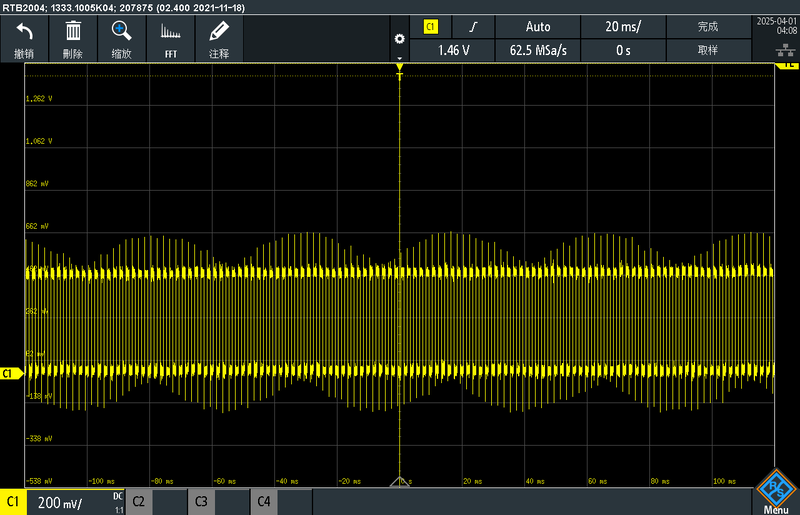The height and width of the screenshot is (515, 800).
Task: Toggle channel C4 on
Action: [263, 500]
